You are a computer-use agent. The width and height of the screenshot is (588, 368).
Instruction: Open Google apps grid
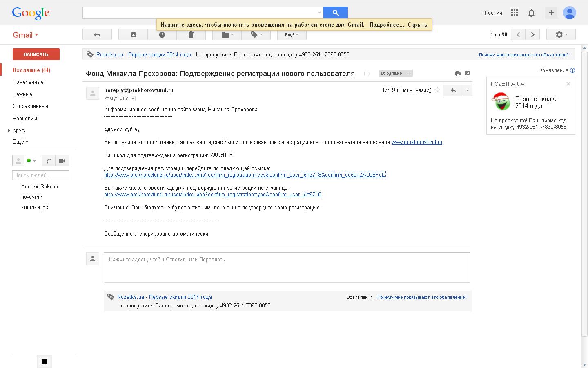514,13
